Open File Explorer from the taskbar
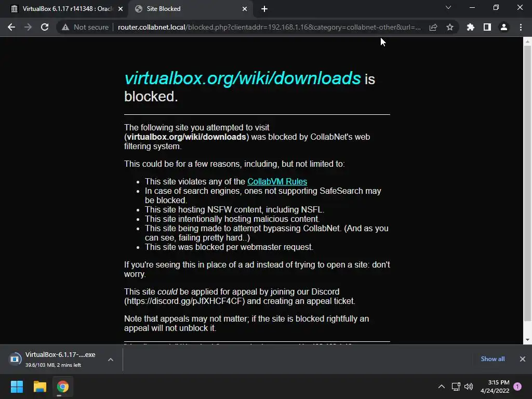The image size is (532, 399). pyautogui.click(x=39, y=387)
